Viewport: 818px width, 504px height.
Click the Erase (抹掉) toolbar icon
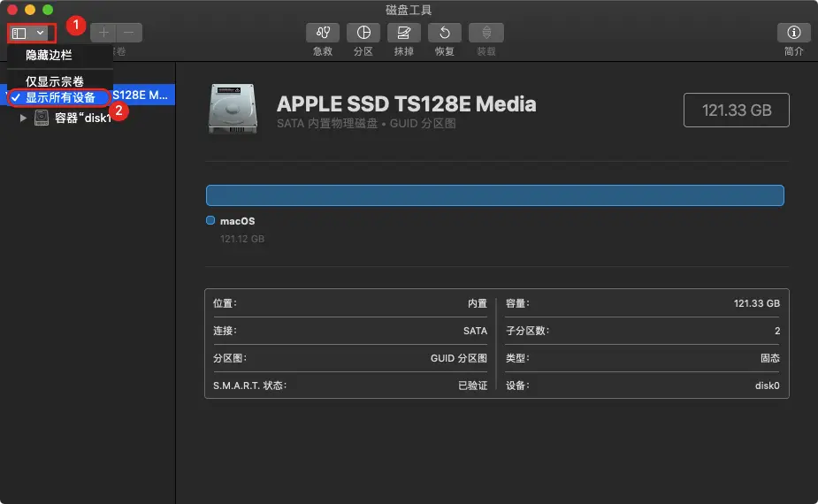(403, 33)
